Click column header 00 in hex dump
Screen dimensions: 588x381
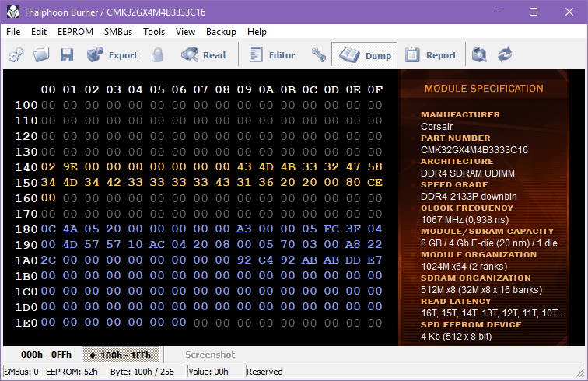point(48,89)
